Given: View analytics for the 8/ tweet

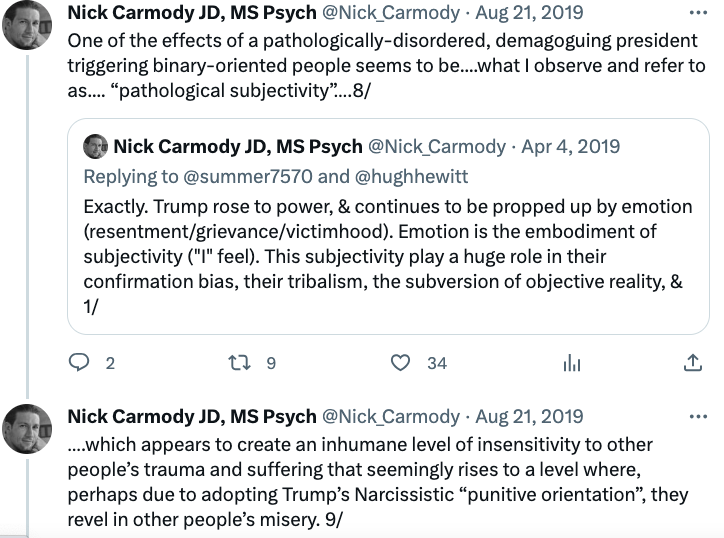Looking at the screenshot, I should 572,363.
